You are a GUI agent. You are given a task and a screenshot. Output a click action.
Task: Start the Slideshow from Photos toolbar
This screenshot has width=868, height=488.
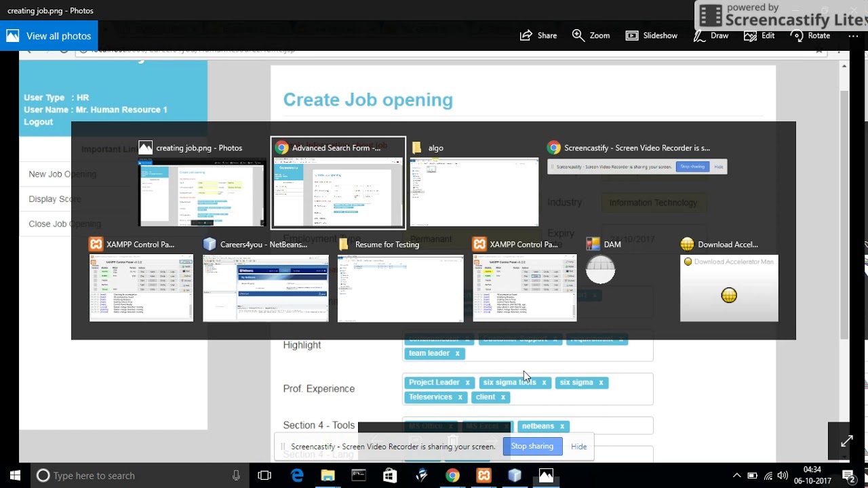coord(651,35)
